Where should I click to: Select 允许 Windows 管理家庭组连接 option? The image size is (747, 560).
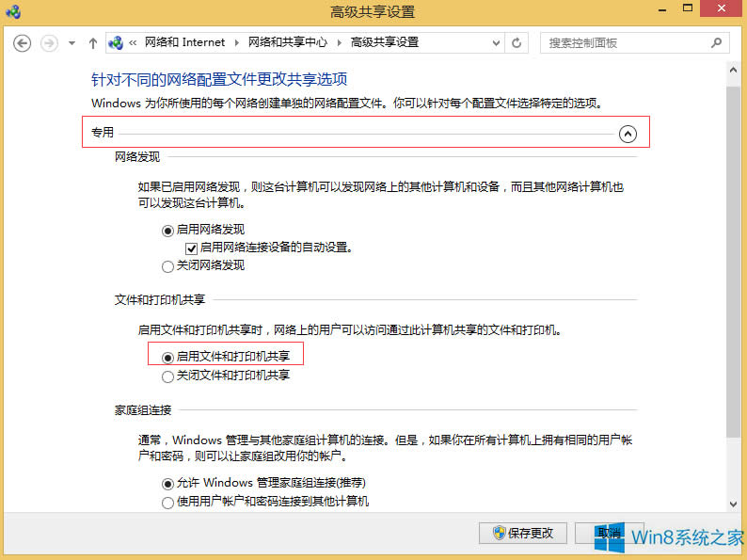coord(167,484)
